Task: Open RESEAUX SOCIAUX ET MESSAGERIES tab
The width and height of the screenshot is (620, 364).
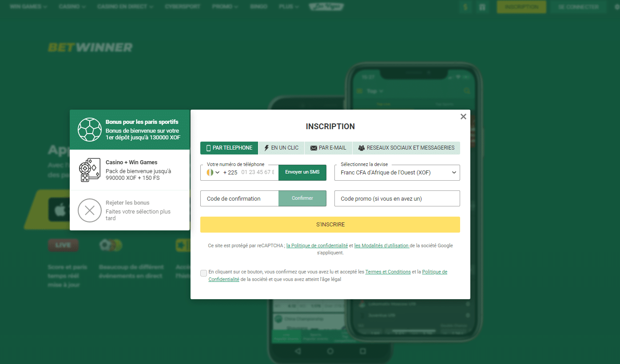Action: 406,148
